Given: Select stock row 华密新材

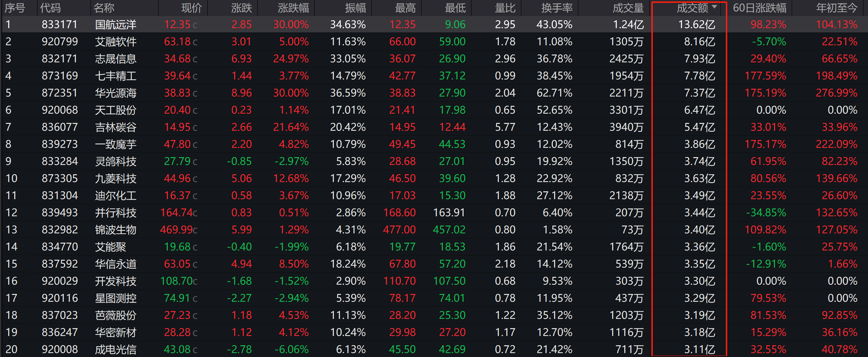Looking at the screenshot, I should pos(434,332).
